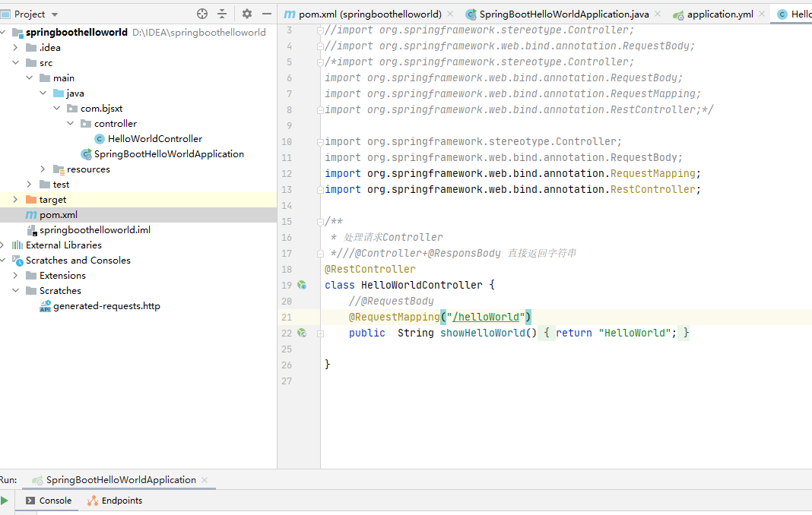Collapse the com.bjsxt package

click(x=57, y=108)
